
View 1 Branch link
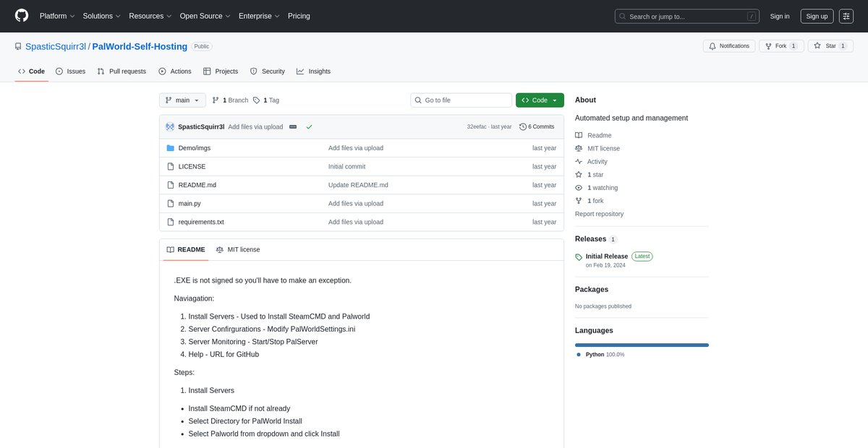pyautogui.click(x=230, y=100)
